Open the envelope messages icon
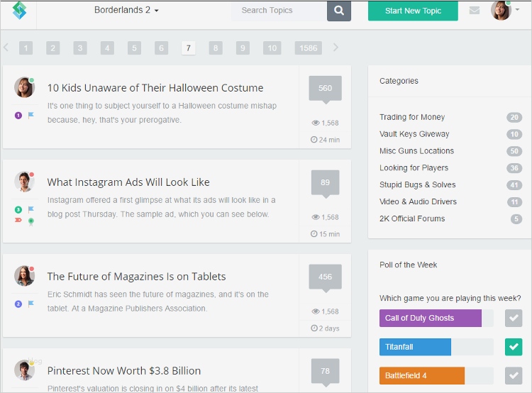This screenshot has width=532, height=393. pyautogui.click(x=475, y=11)
